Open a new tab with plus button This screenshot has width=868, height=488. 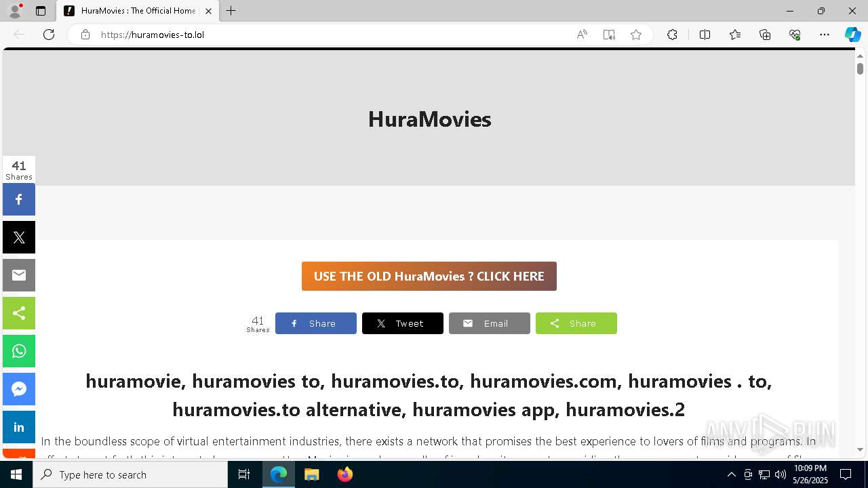point(231,11)
